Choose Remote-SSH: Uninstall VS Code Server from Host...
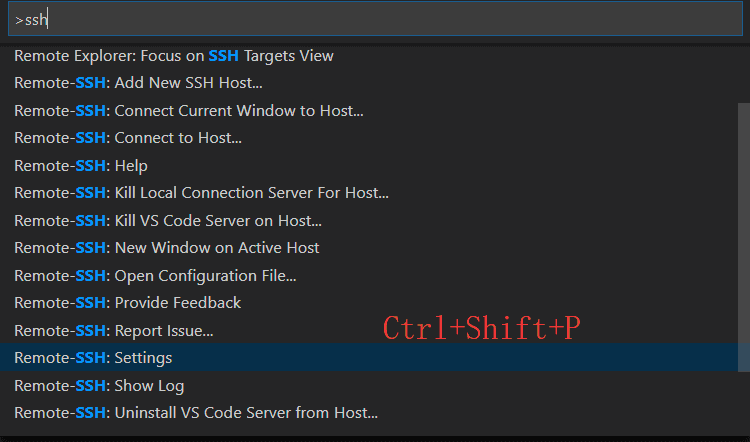Screen dimensions: 750x442 point(369,413)
